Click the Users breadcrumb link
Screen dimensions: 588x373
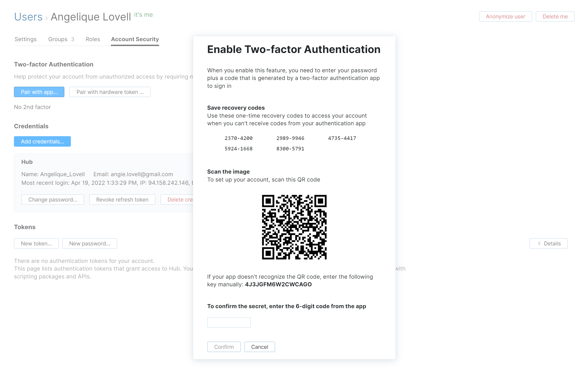point(28,17)
